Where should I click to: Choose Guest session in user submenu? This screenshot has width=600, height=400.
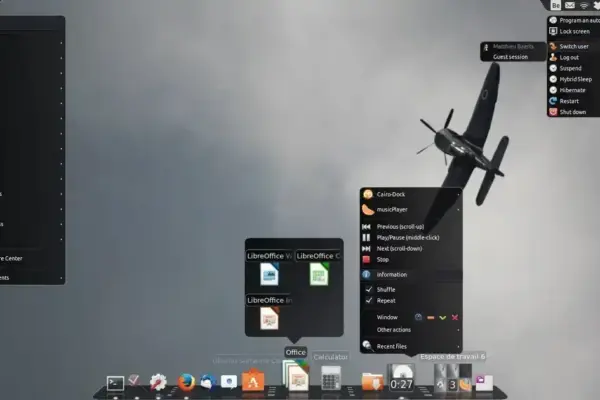click(x=513, y=57)
